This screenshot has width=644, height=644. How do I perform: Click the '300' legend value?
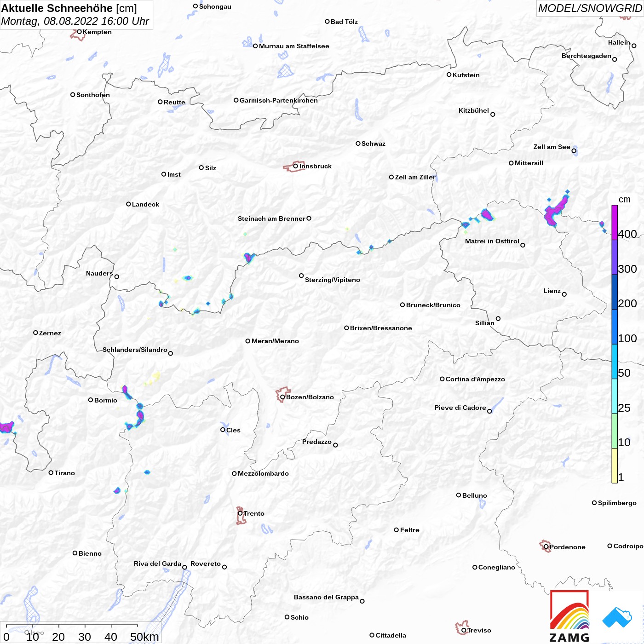[x=627, y=269]
